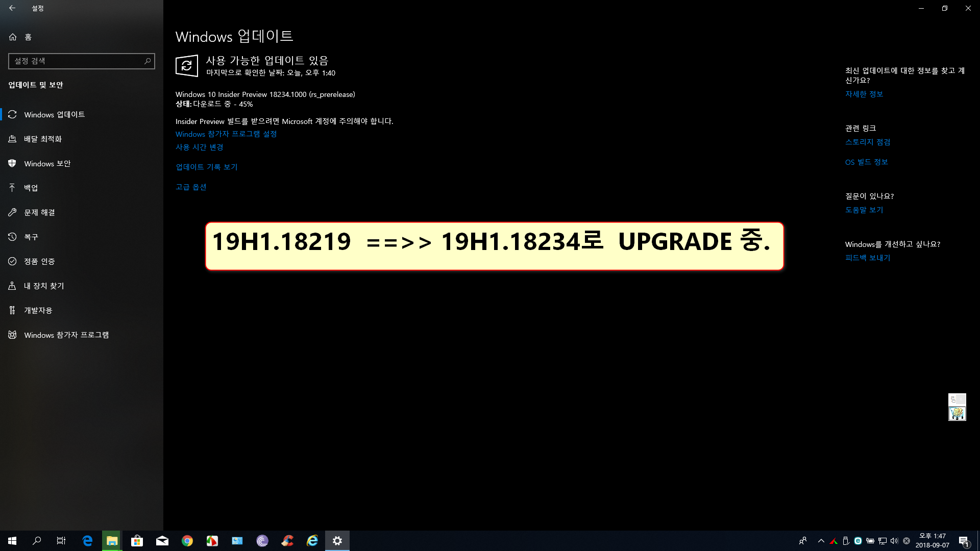Viewport: 980px width, 551px height.
Task: Expand hidden system tray icons chevron
Action: [x=821, y=541]
